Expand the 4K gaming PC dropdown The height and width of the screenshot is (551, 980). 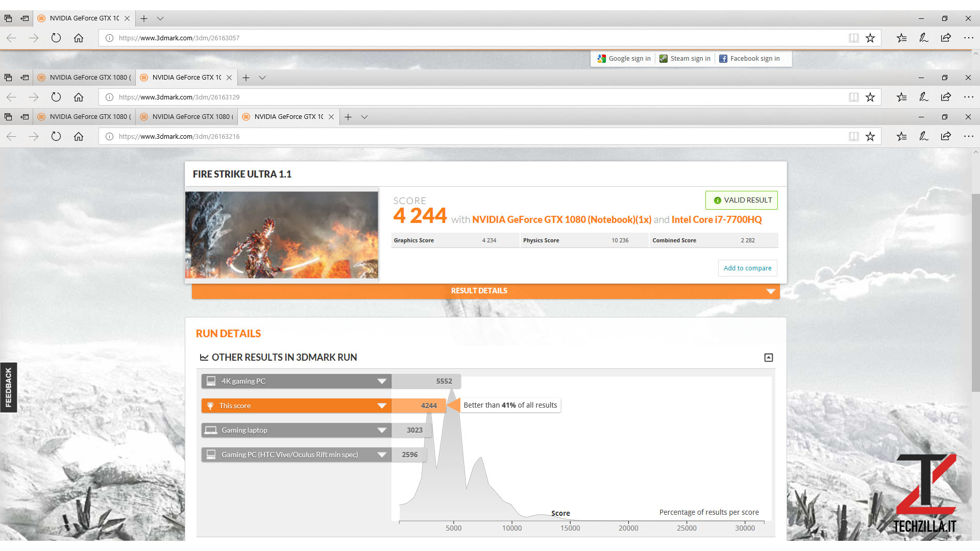click(x=381, y=381)
